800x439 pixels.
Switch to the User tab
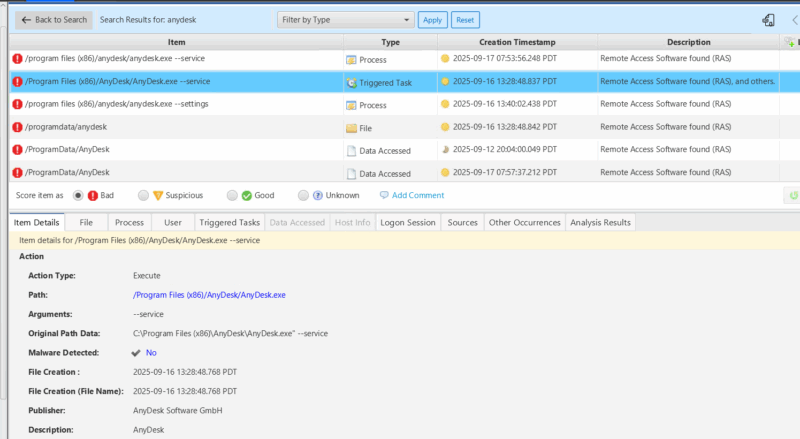[173, 223]
